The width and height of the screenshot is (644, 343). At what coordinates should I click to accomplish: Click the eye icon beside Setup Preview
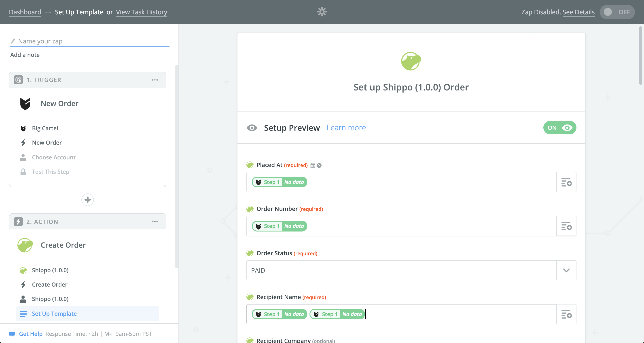[x=252, y=128]
